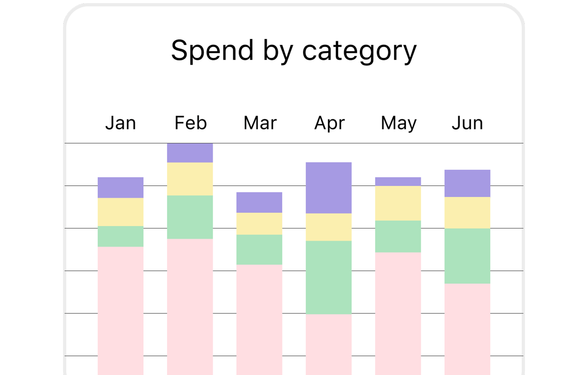Select purple segment of March bar
Viewport: 588px width, 375px height.
pyautogui.click(x=259, y=202)
